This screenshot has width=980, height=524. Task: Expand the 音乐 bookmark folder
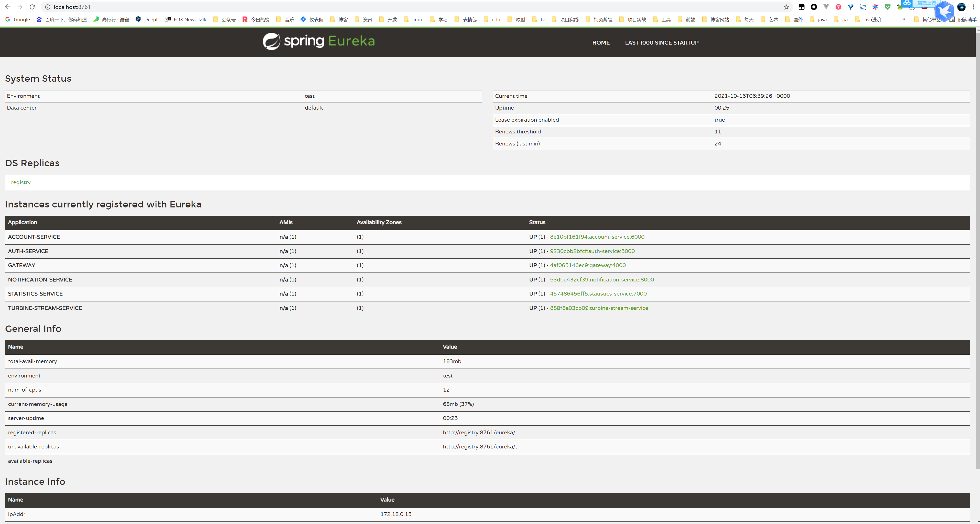285,19
